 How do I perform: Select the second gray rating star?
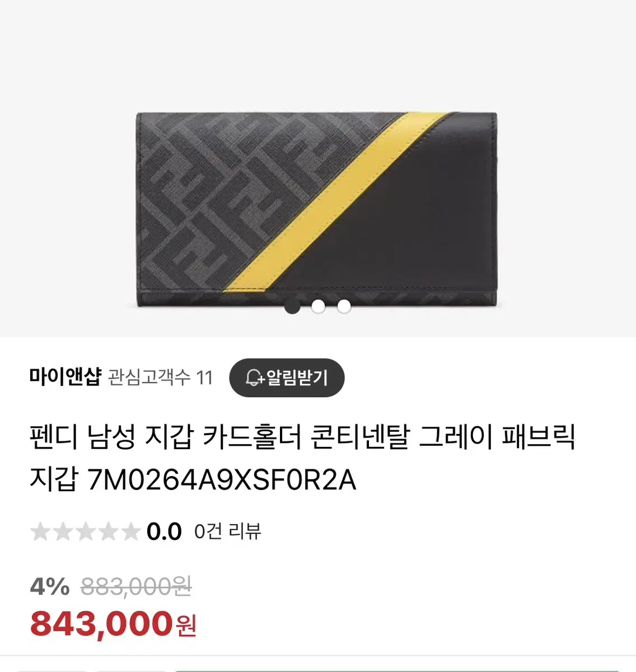[63, 531]
